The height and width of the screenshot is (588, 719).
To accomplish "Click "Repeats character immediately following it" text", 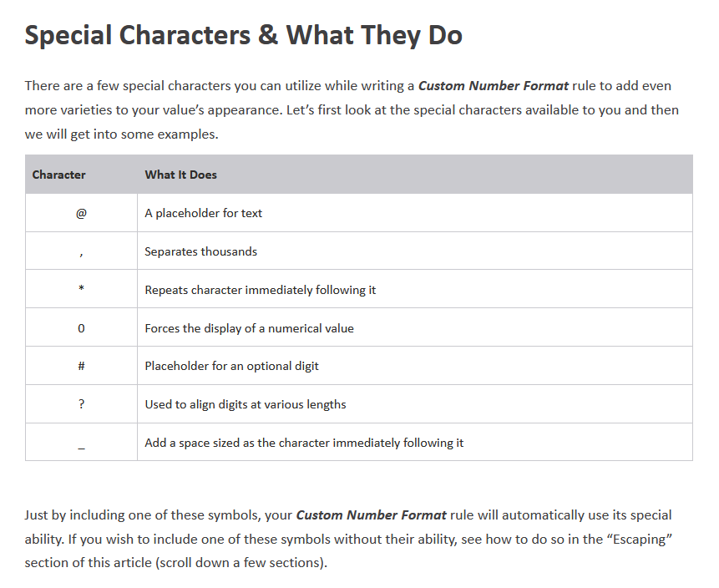I will pyautogui.click(x=260, y=290).
